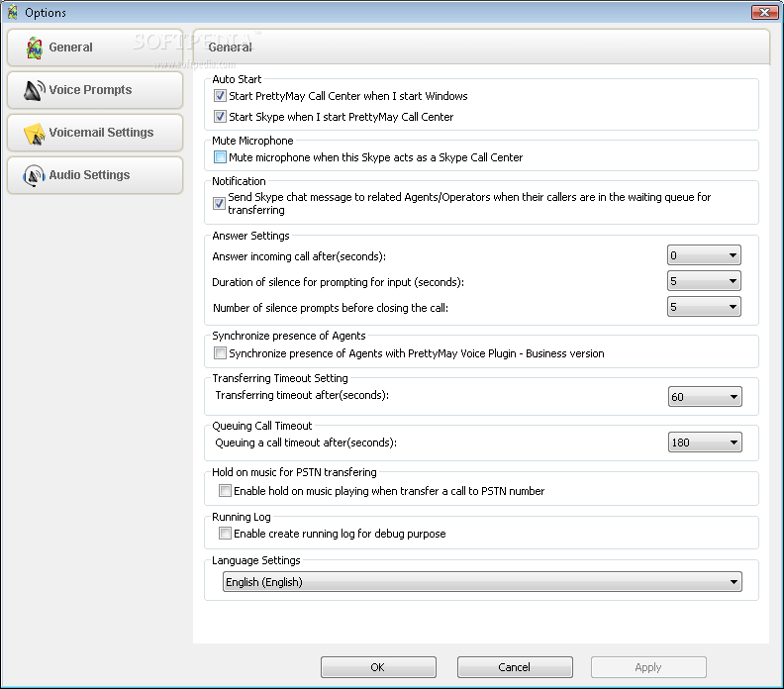Open Transferring timeout seconds dropdown
The height and width of the screenshot is (689, 784).
tap(705, 397)
